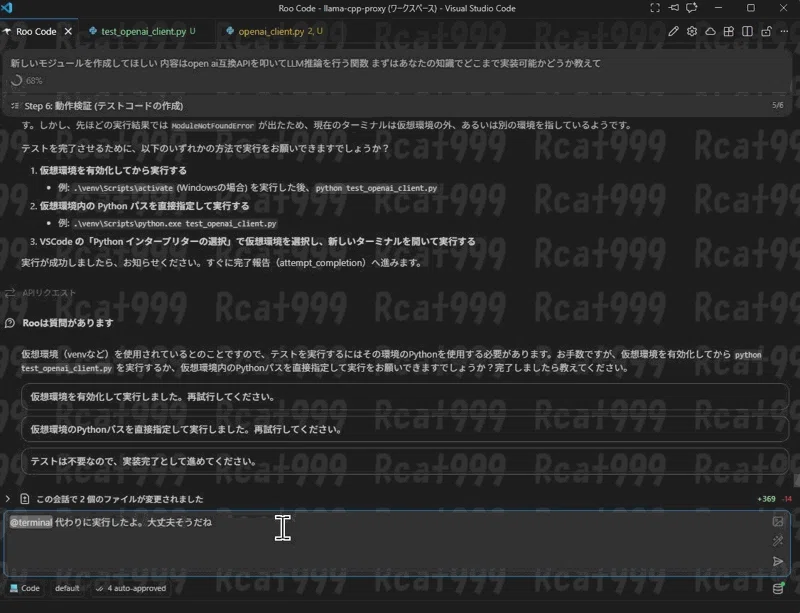Image resolution: width=800 pixels, height=613 pixels.
Task: Click the VS Code logo icon
Action: point(7,8)
